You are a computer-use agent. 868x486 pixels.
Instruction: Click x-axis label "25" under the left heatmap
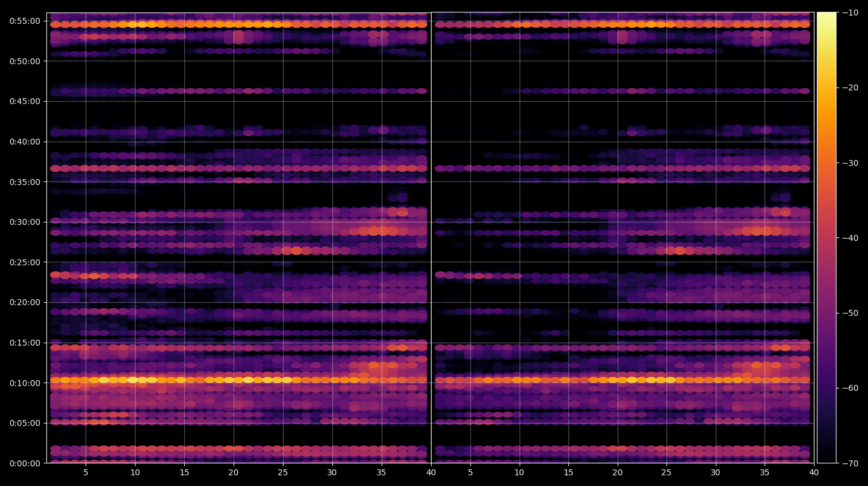point(283,473)
